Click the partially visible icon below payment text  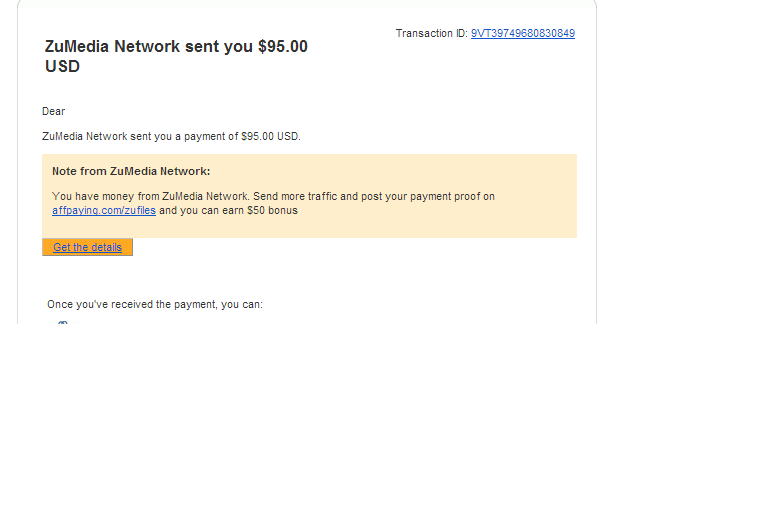tap(63, 322)
